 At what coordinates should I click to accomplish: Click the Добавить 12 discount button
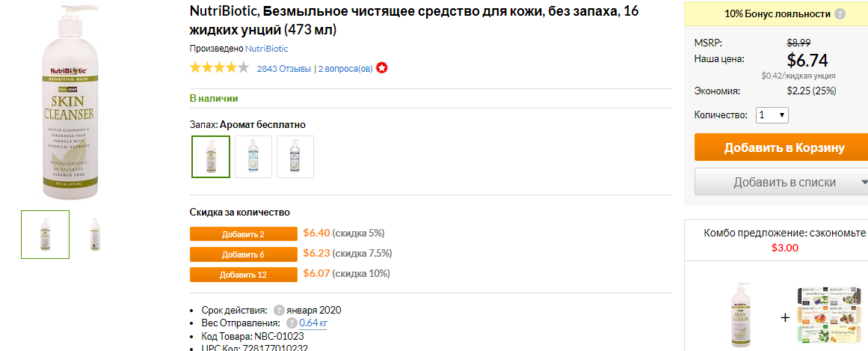(x=244, y=275)
